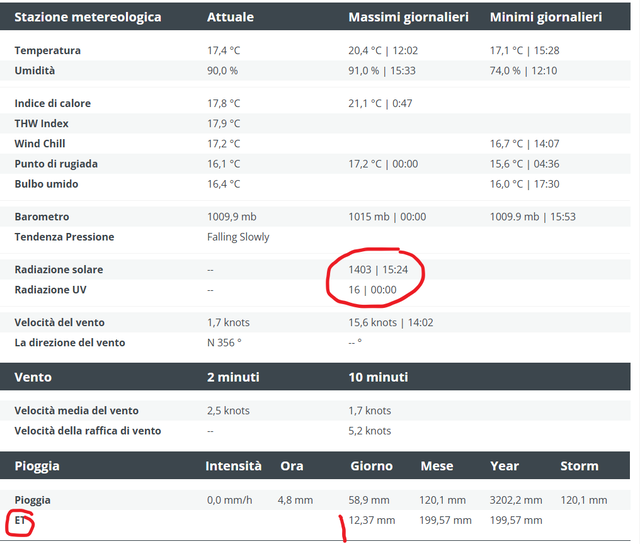This screenshot has height=544, width=640.
Task: Select the 'Temperatura' row label
Action: pyautogui.click(x=47, y=51)
